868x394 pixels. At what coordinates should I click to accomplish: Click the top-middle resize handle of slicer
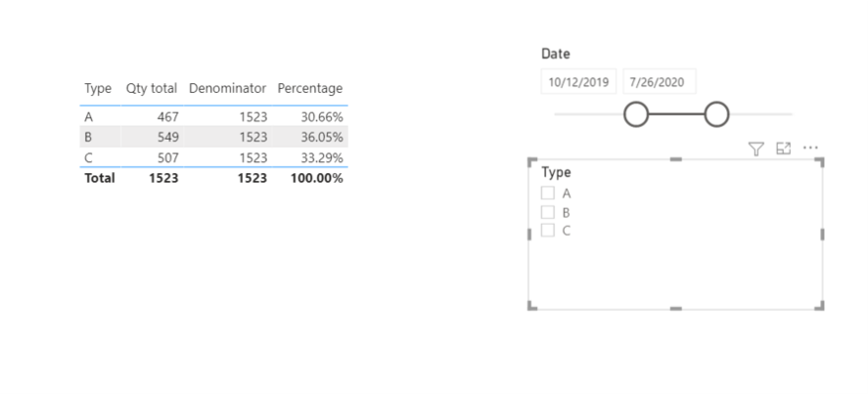pyautogui.click(x=676, y=159)
